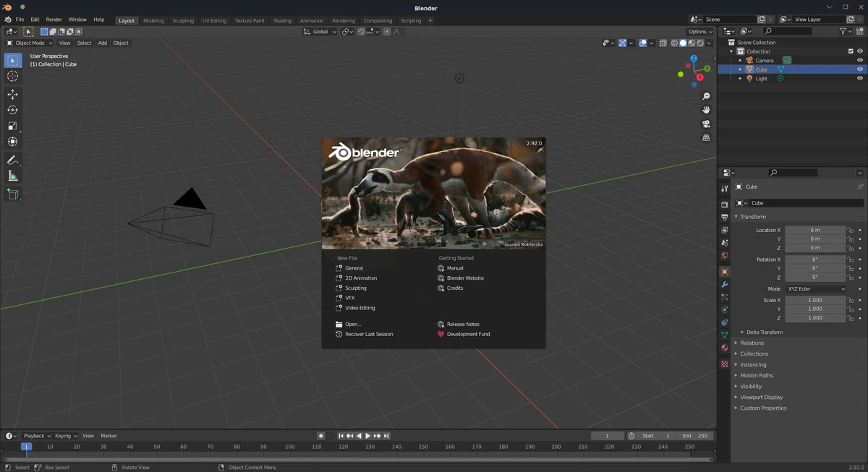Click the Location X value field
The width and height of the screenshot is (868, 472).
pyautogui.click(x=815, y=230)
